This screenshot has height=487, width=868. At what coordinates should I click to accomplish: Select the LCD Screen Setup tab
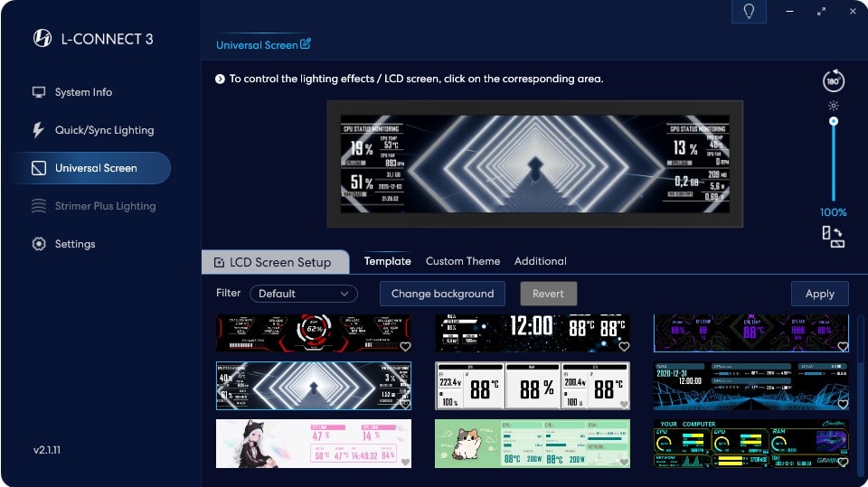(x=275, y=262)
